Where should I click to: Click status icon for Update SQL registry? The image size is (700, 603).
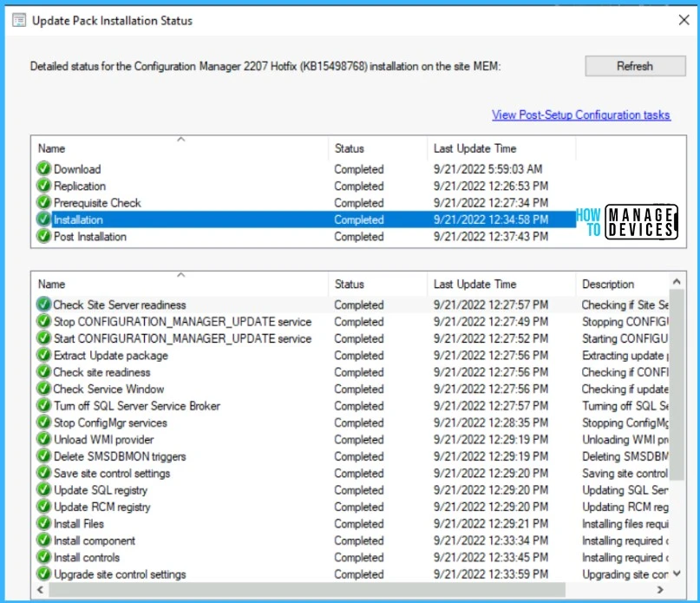[x=43, y=490]
